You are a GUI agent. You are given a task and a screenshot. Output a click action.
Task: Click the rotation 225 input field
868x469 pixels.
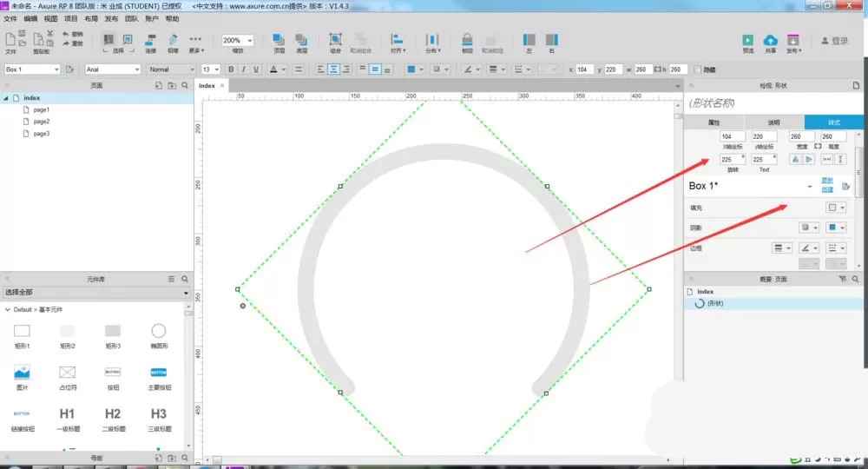pos(733,160)
